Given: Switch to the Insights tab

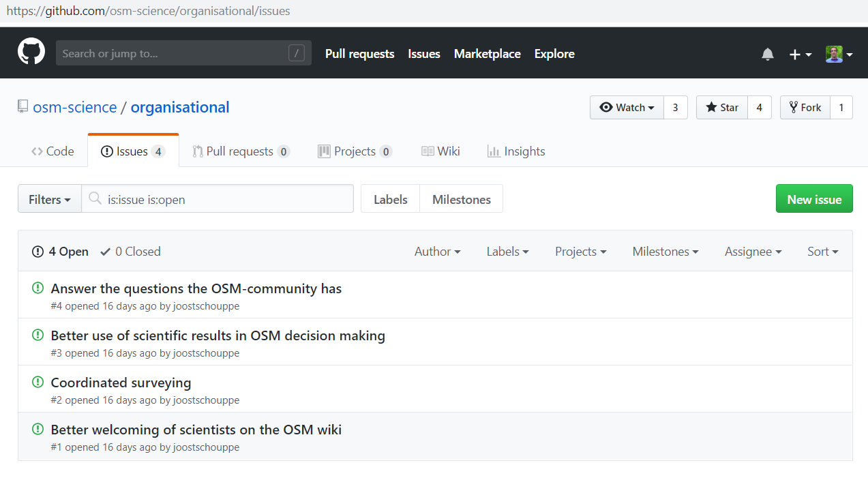Looking at the screenshot, I should tap(516, 151).
